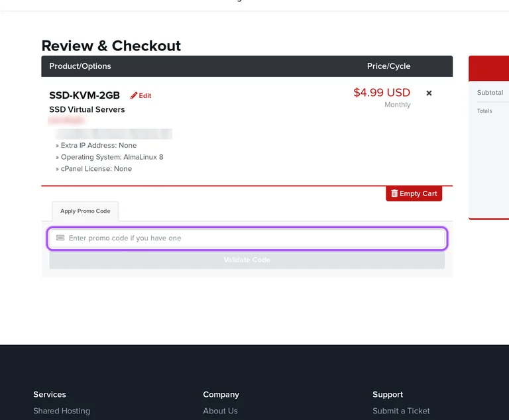This screenshot has width=509, height=420.
Task: Open Submit a Ticket footer link
Action: coord(401,411)
